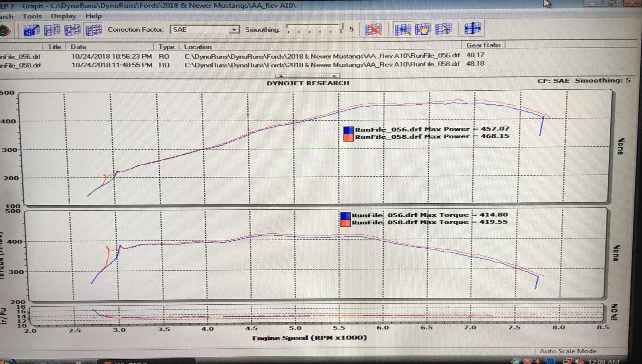Sort runs by the Gear Ratio header
642x364 pixels.
(x=483, y=45)
